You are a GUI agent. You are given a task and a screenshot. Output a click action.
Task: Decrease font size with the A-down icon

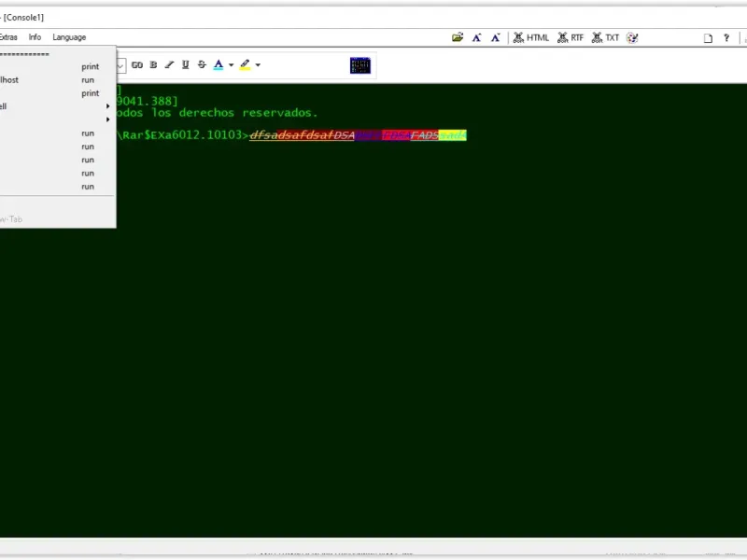496,37
